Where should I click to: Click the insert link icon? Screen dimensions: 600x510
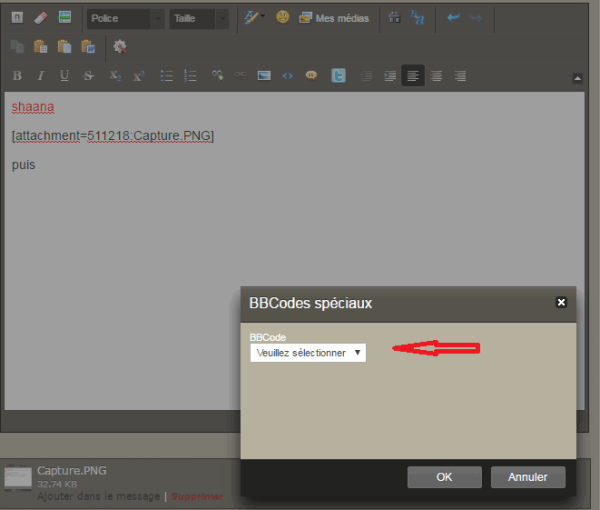[217, 75]
